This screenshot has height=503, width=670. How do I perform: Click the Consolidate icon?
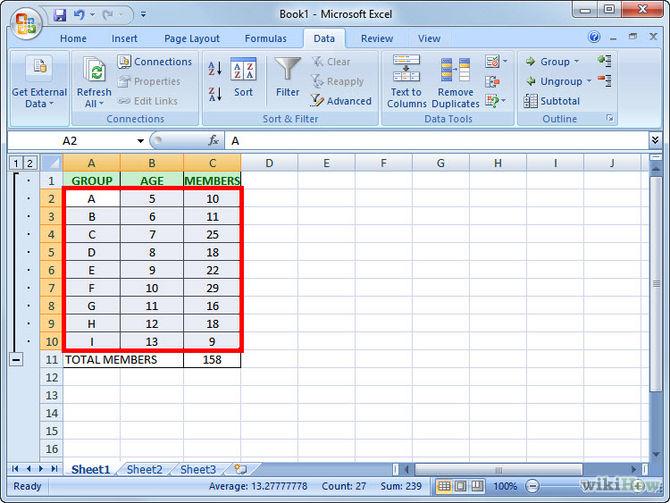point(492,81)
